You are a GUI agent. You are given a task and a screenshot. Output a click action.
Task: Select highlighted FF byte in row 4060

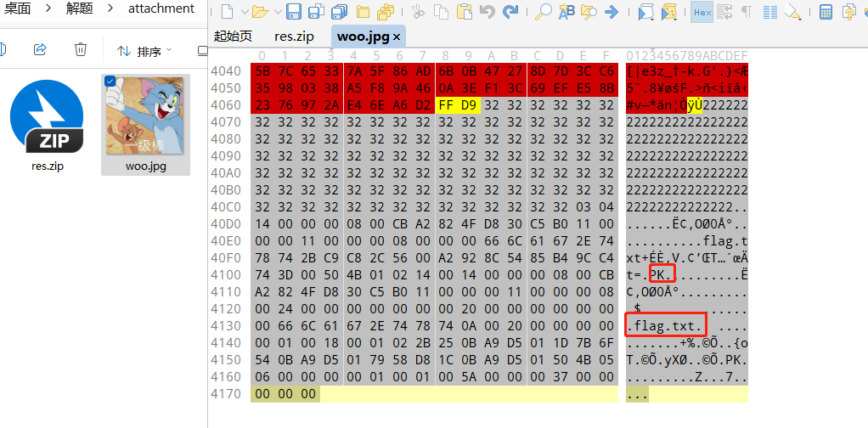coord(447,105)
